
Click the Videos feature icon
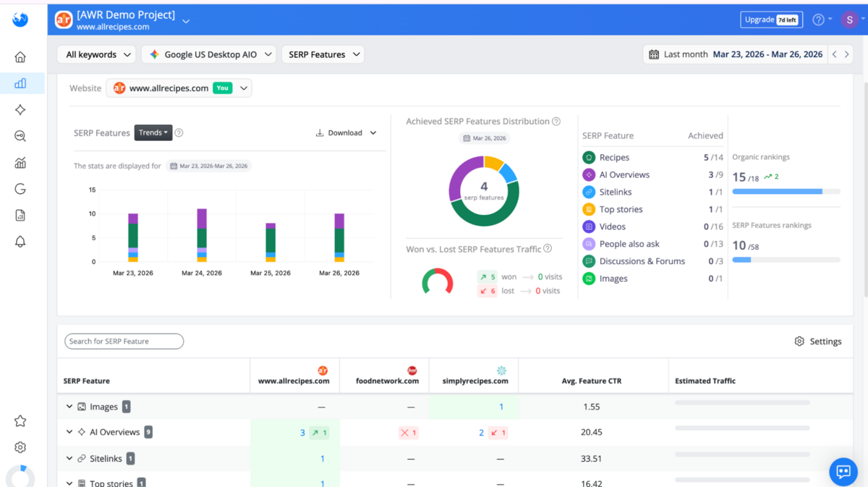pos(589,226)
